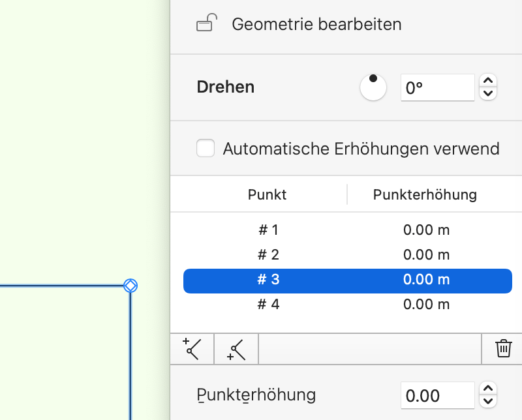Click the insert point between icon
The image size is (522, 420).
(x=236, y=350)
